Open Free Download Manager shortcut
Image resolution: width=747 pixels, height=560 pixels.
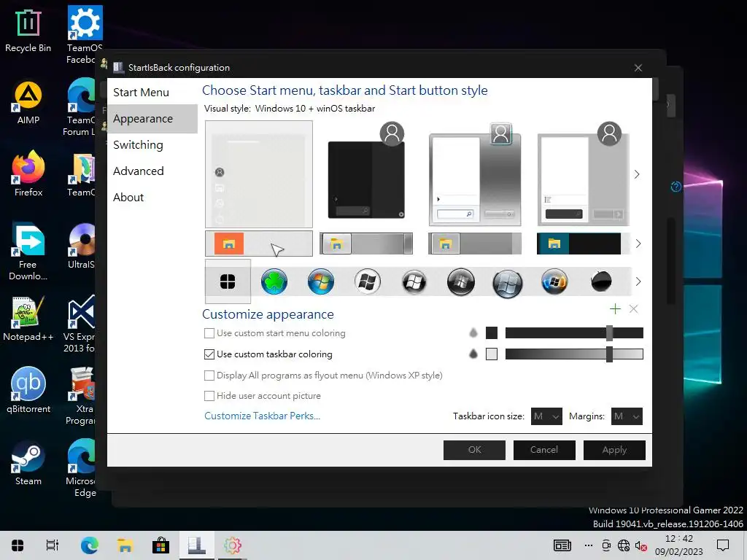(x=28, y=252)
